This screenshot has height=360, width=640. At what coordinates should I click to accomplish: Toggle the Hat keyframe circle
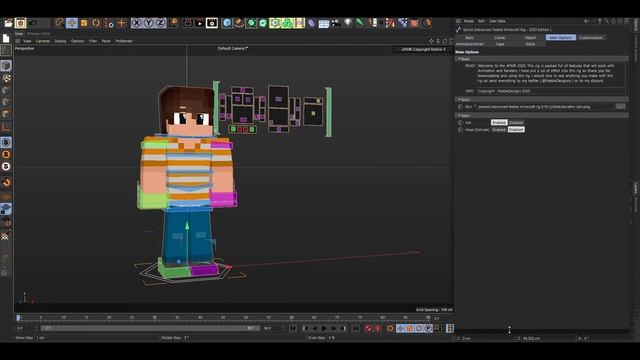[460, 122]
